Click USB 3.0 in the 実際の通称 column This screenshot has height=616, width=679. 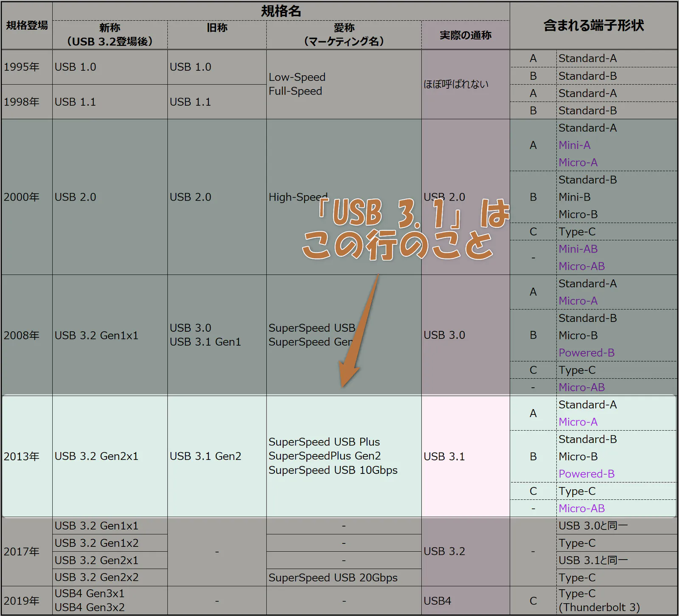[x=466, y=335]
